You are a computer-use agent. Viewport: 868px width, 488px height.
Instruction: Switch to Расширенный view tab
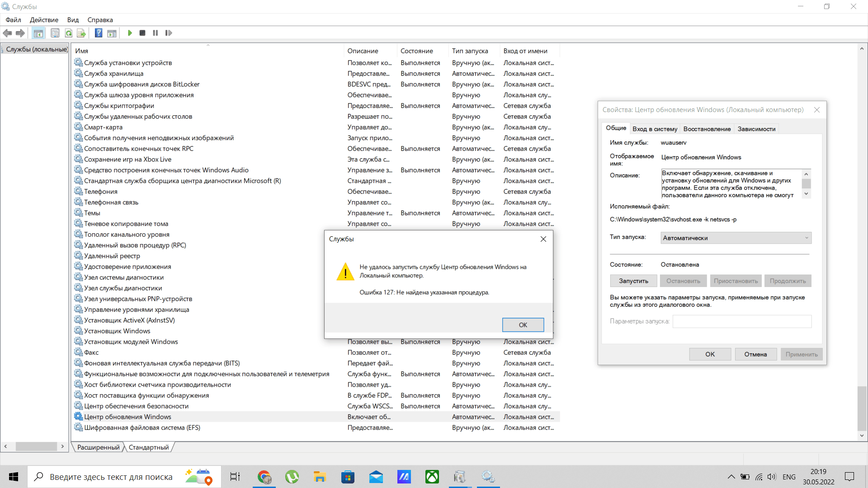(x=98, y=447)
